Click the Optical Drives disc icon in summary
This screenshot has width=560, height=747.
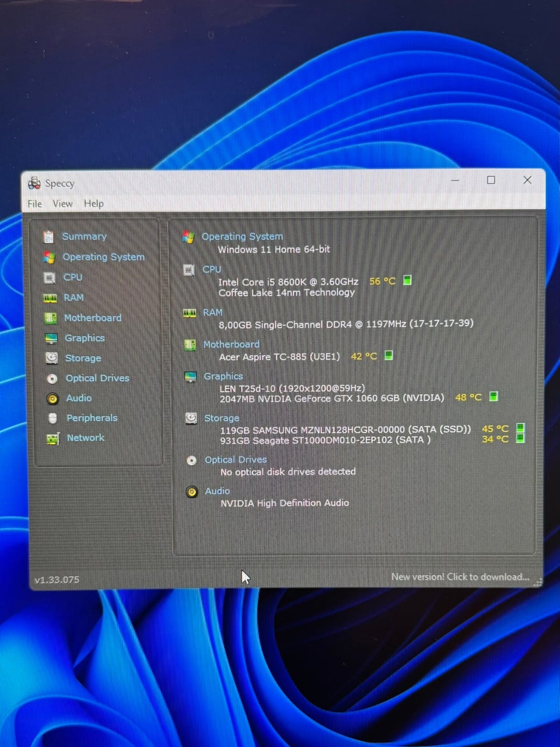click(x=191, y=460)
